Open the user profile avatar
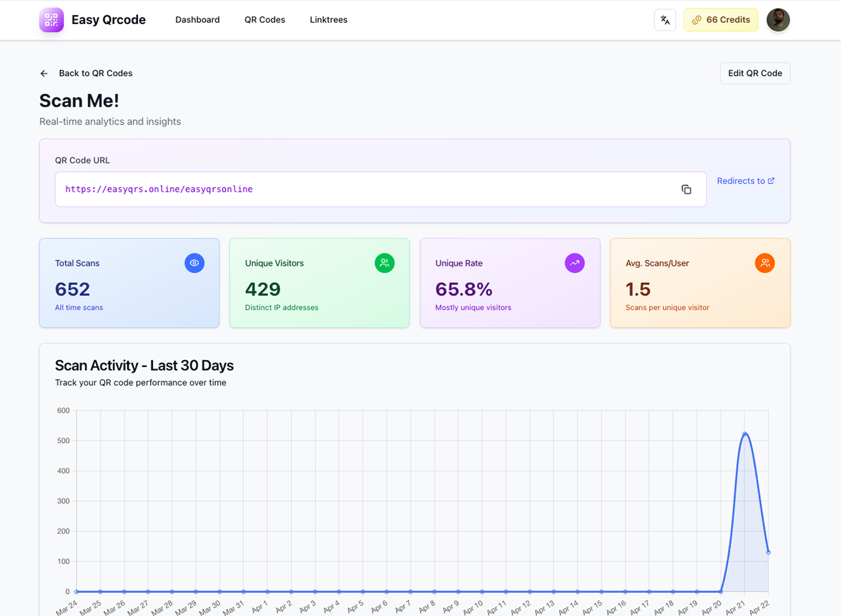The image size is (841, 616). [x=778, y=20]
